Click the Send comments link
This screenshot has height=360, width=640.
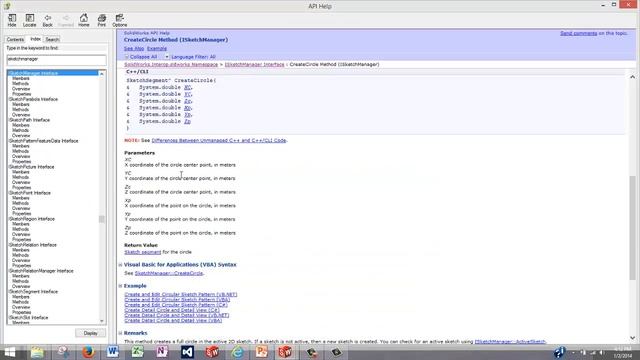tap(578, 33)
